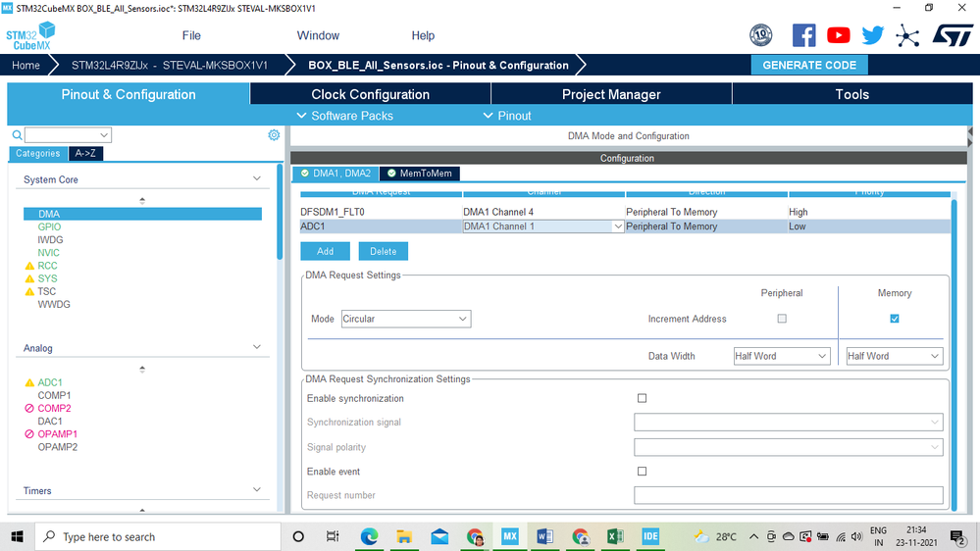980x551 pixels.
Task: Select GPIO in System Core
Action: pyautogui.click(x=49, y=226)
